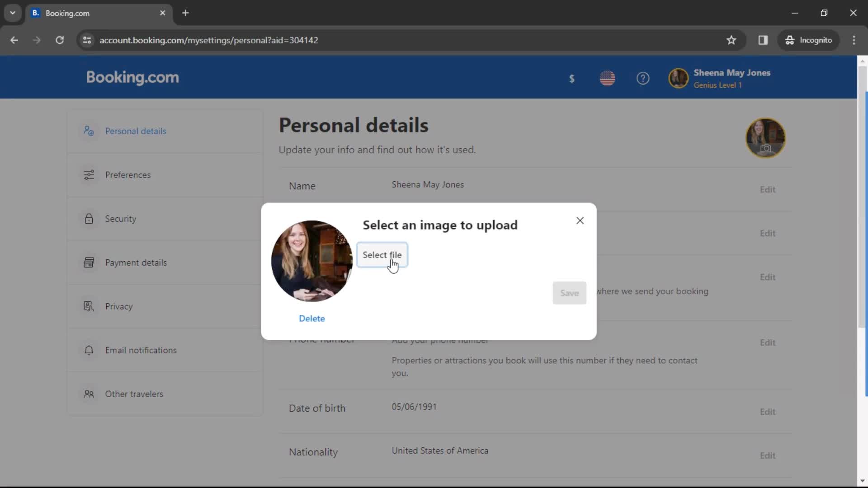Click the name value Sheena May Jones
This screenshot has width=868, height=488.
[x=428, y=185]
